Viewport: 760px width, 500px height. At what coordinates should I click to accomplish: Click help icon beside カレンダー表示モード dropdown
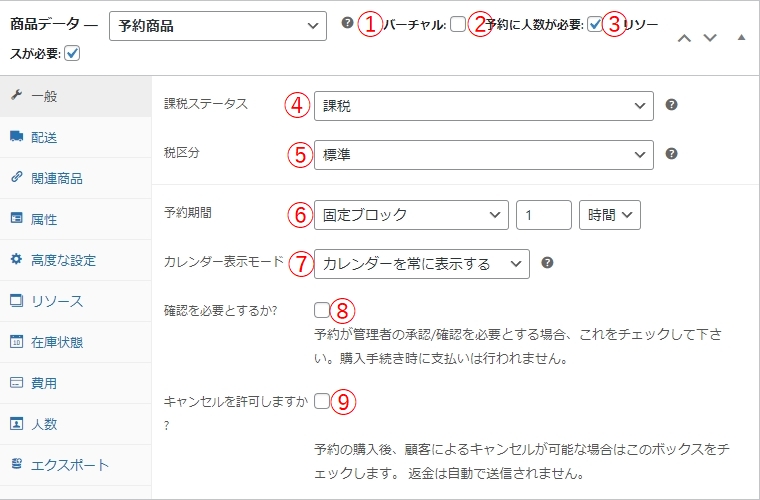[x=547, y=263]
